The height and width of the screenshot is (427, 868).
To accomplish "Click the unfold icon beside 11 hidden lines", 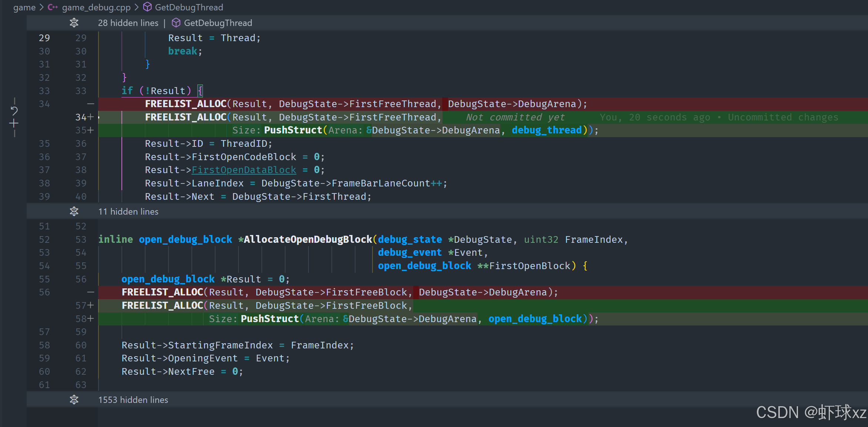I will coord(74,212).
